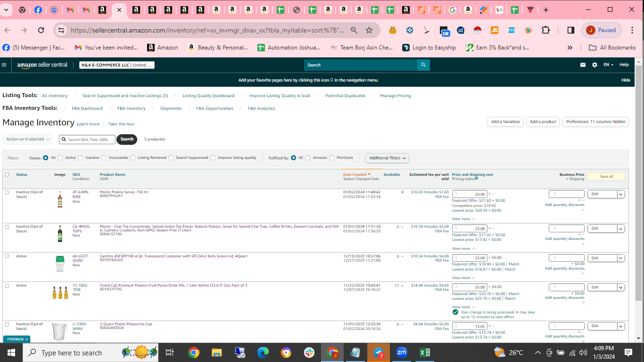Image resolution: width=644 pixels, height=362 pixels.
Task: Click the Monin Praline Syrup product thumbnail
Action: [60, 199]
